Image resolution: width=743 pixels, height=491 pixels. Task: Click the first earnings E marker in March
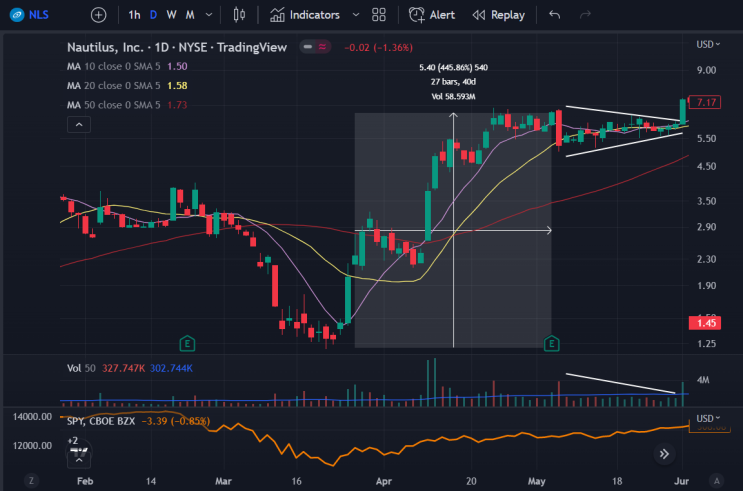(187, 343)
